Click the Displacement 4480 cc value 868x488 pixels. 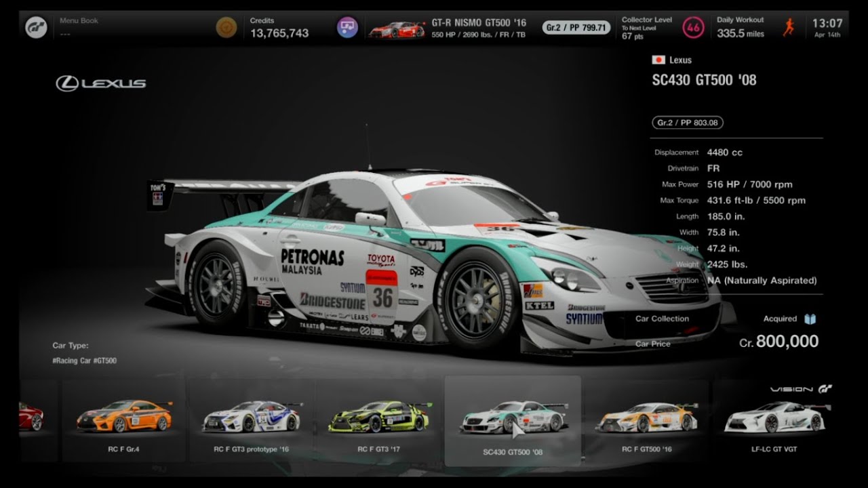pyautogui.click(x=724, y=152)
